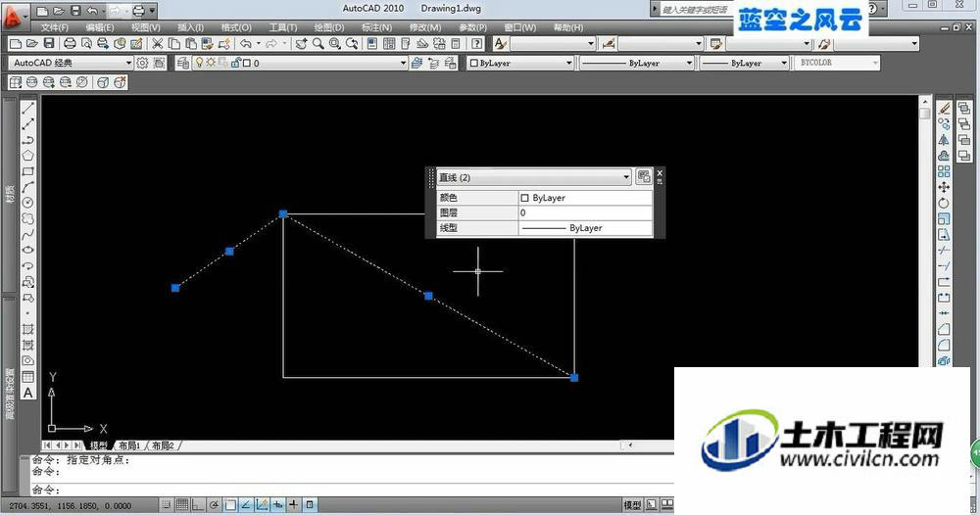Image resolution: width=980 pixels, height=515 pixels.
Task: Open the ByLayer lineweight dropdown
Action: coord(744,63)
